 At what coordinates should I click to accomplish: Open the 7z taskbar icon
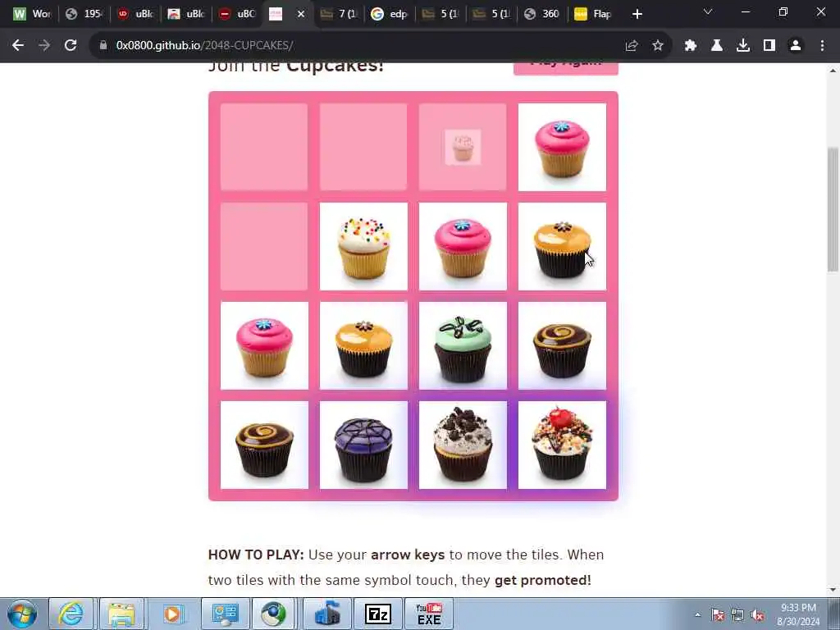[x=378, y=614]
